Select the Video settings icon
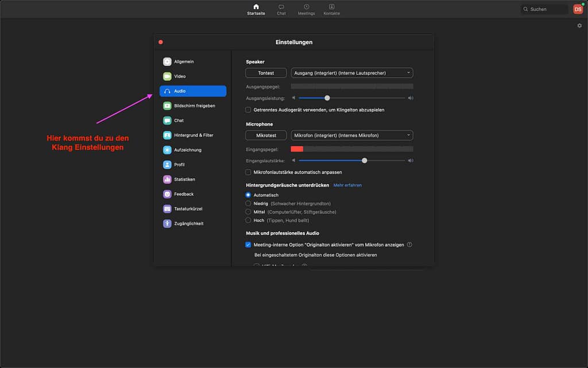588x368 pixels. [x=167, y=76]
